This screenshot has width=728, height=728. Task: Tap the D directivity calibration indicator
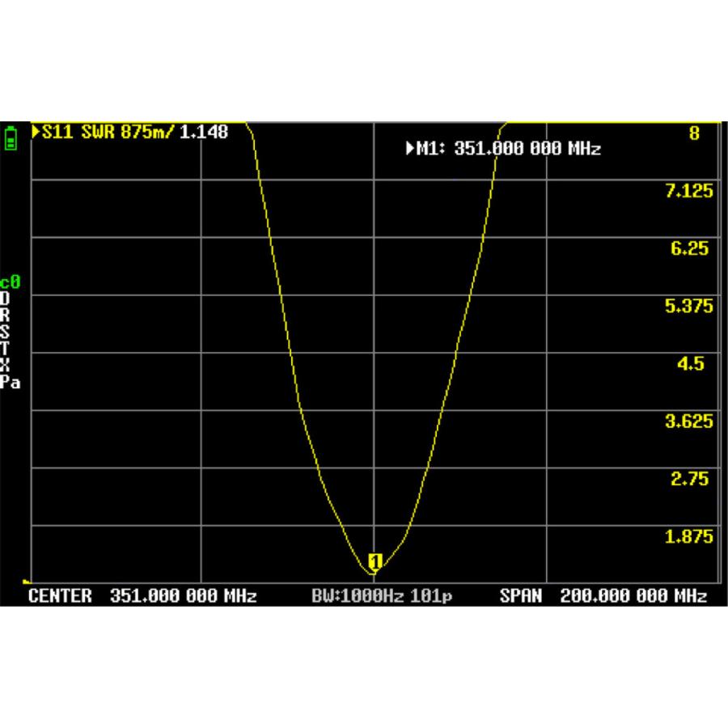click(6, 298)
